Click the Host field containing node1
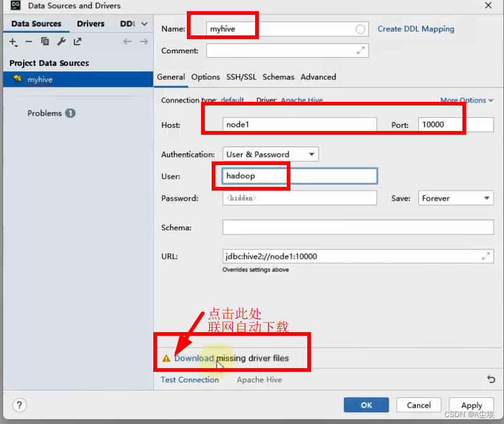504x424 pixels. tap(299, 124)
